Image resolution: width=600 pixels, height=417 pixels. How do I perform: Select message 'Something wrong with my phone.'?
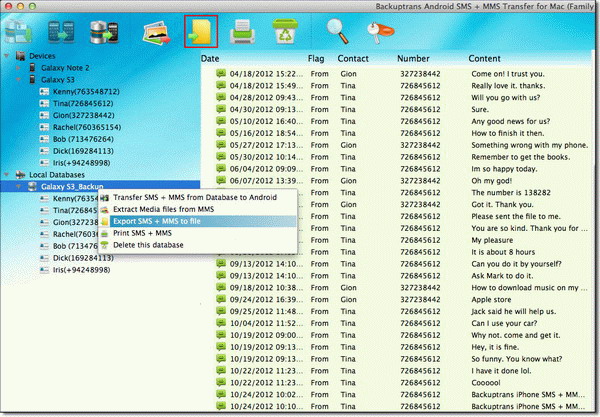pyautogui.click(x=530, y=145)
